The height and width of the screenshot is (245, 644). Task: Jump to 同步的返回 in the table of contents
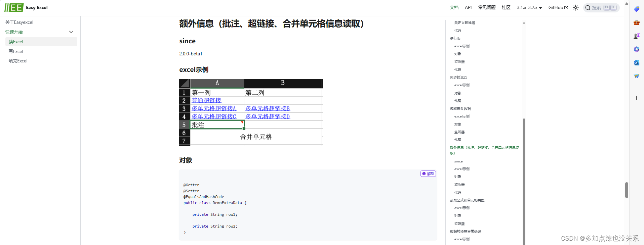pos(458,78)
